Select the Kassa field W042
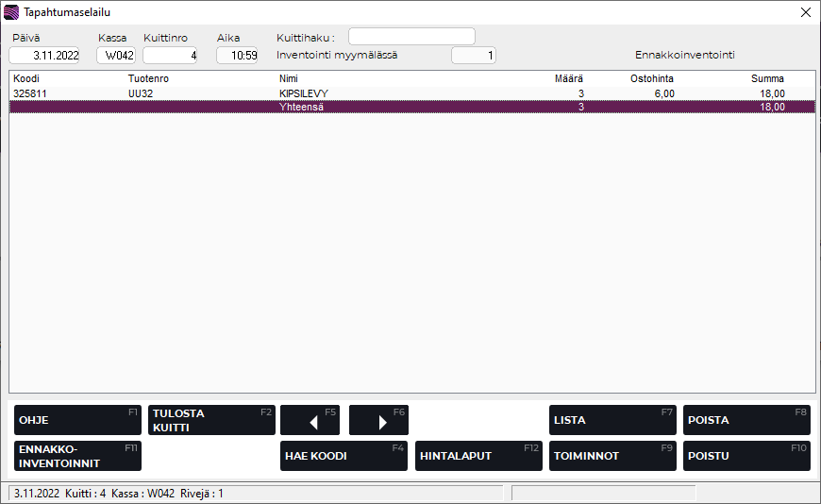Screen dimensions: 821x504 pos(116,56)
